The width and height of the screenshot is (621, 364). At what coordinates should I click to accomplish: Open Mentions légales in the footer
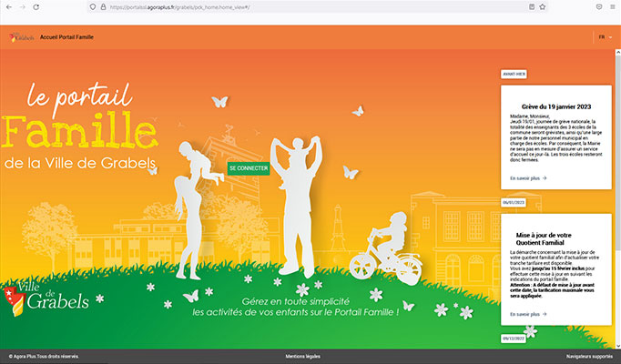(303, 357)
